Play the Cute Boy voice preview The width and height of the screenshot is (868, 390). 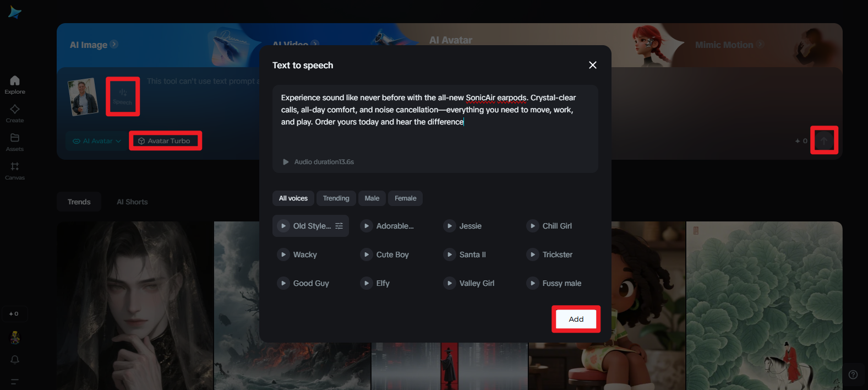[x=367, y=254]
